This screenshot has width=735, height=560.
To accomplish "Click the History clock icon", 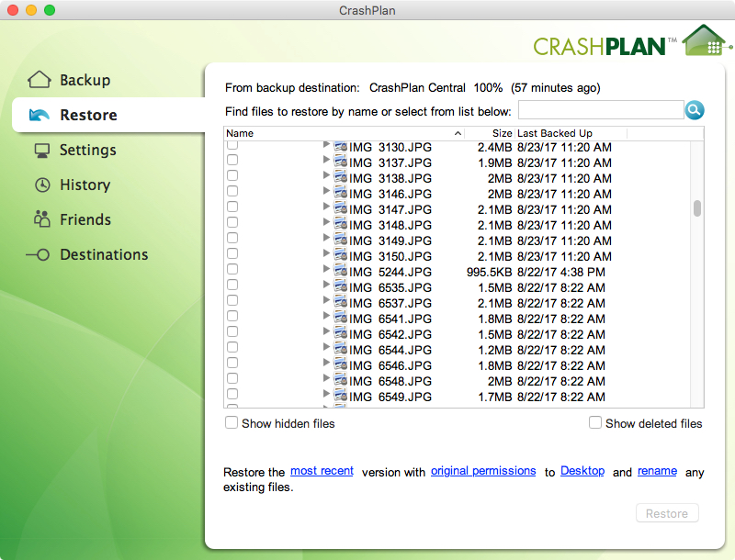I will tap(42, 185).
